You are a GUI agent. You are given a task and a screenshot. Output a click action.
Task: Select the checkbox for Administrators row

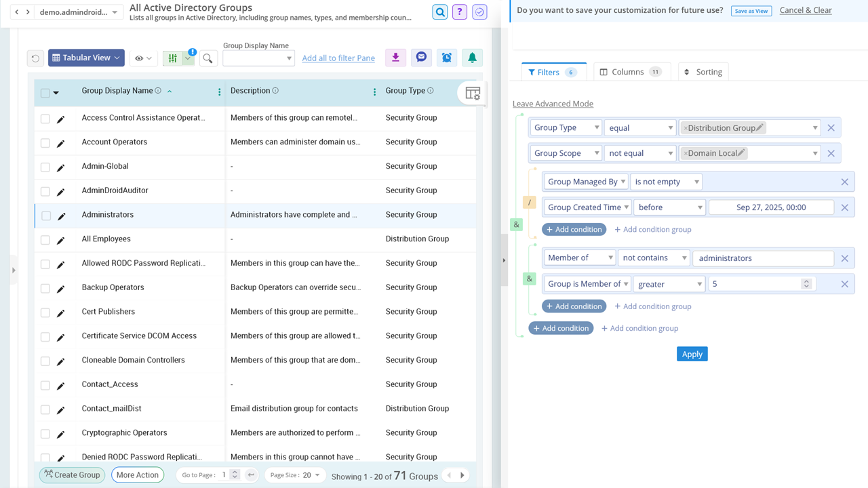(x=45, y=214)
